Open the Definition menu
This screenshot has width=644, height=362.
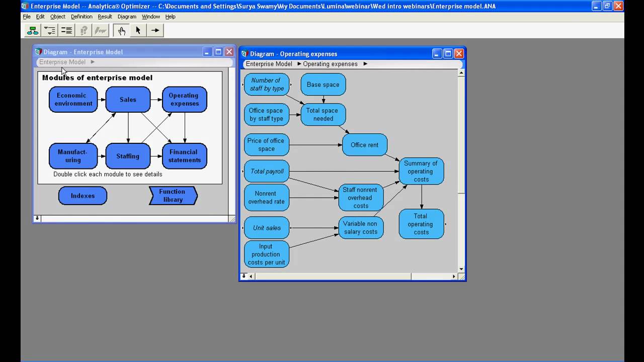point(82,17)
